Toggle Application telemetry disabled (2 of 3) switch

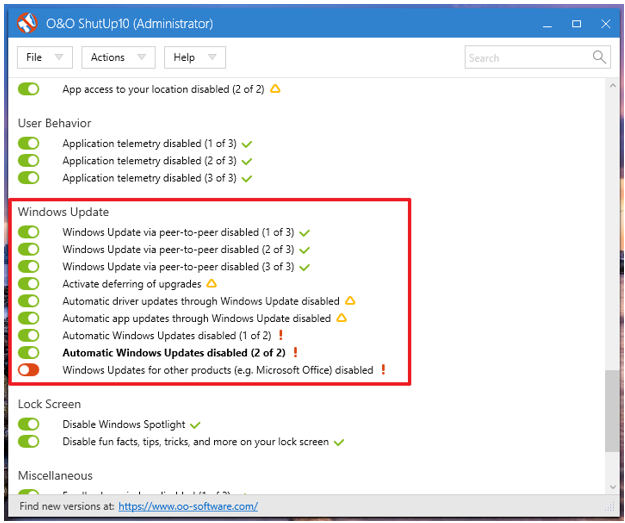point(29,160)
